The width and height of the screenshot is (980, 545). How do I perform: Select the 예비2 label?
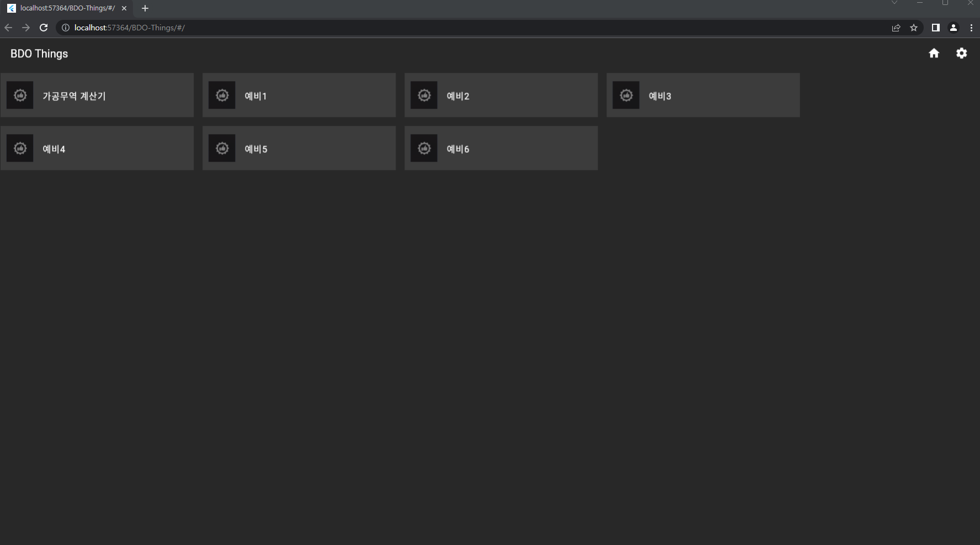point(458,96)
